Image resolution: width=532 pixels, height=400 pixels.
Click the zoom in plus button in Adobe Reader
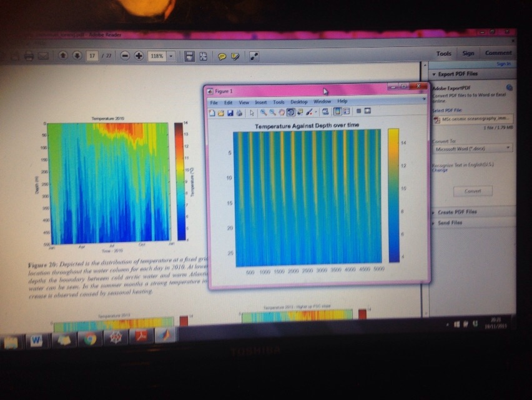click(139, 56)
